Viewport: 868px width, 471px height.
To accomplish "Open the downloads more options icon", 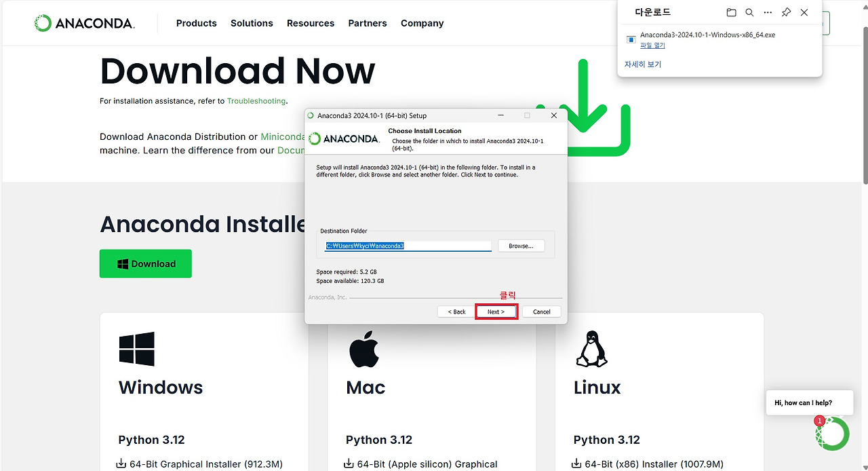I will click(768, 12).
